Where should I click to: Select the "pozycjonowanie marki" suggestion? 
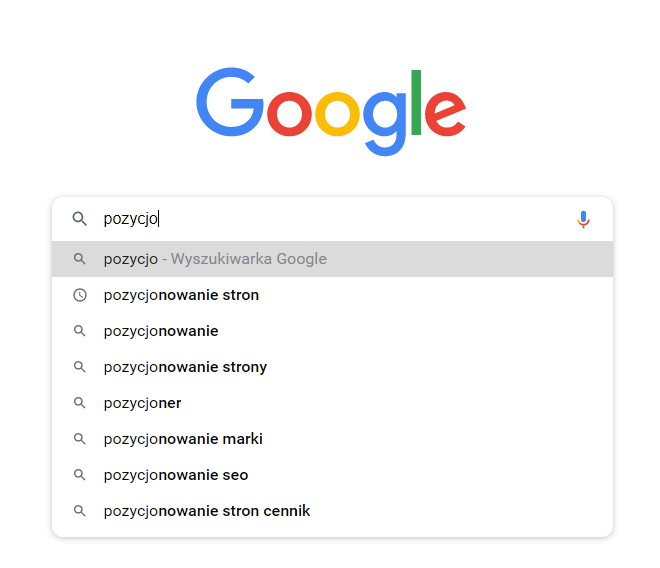coord(183,439)
